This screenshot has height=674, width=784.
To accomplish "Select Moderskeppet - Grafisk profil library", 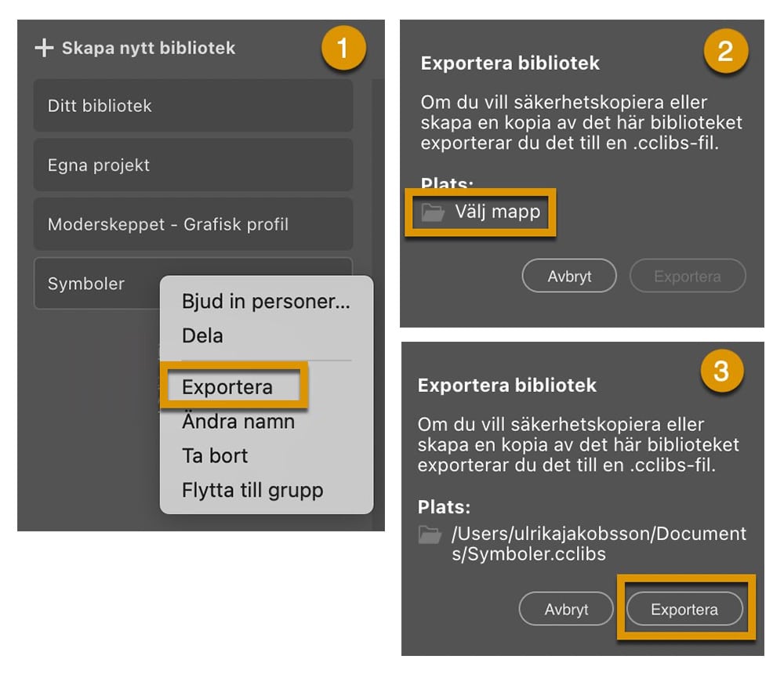I will [x=192, y=224].
